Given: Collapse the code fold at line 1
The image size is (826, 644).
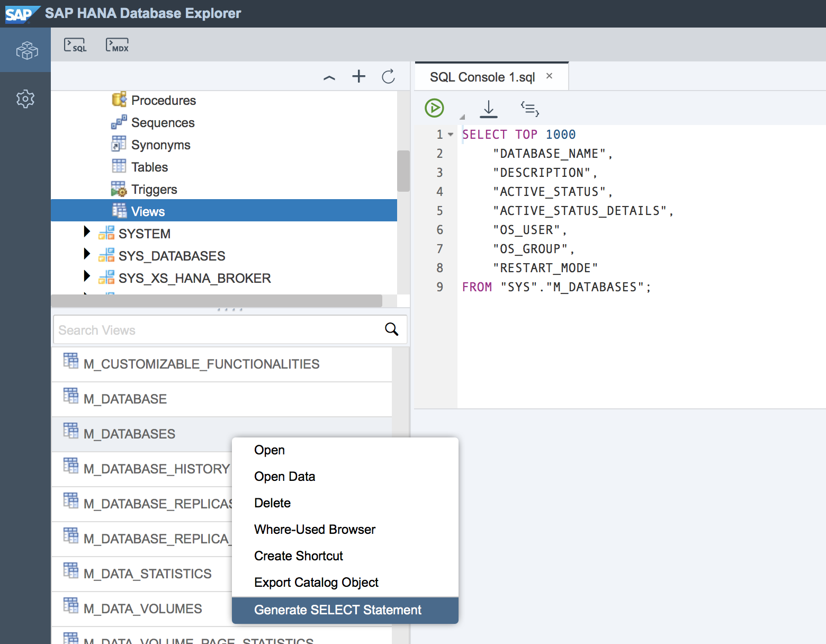Looking at the screenshot, I should 450,135.
